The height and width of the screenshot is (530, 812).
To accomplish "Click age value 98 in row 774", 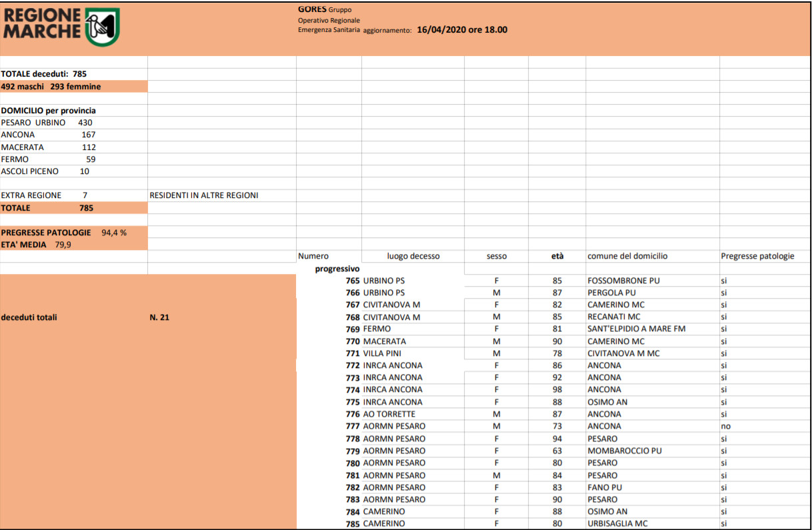I will tap(557, 389).
